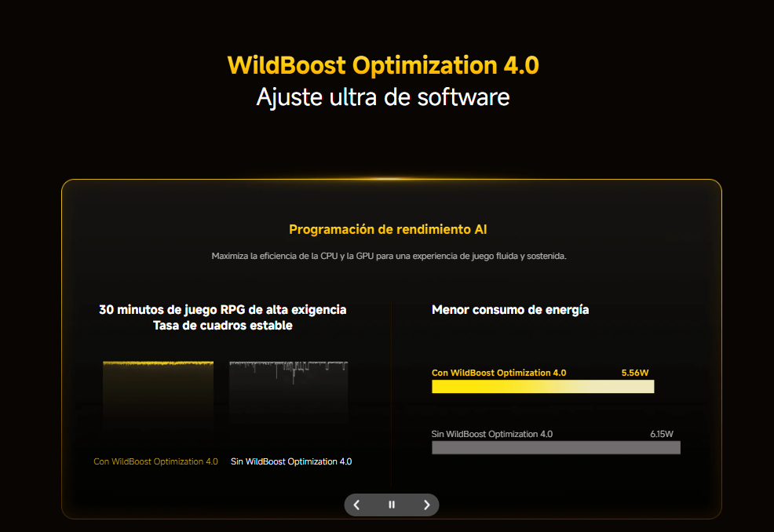Click 'Sin WildBoost Optimization 4.0' bar label
The width and height of the screenshot is (774, 532).
click(x=492, y=434)
